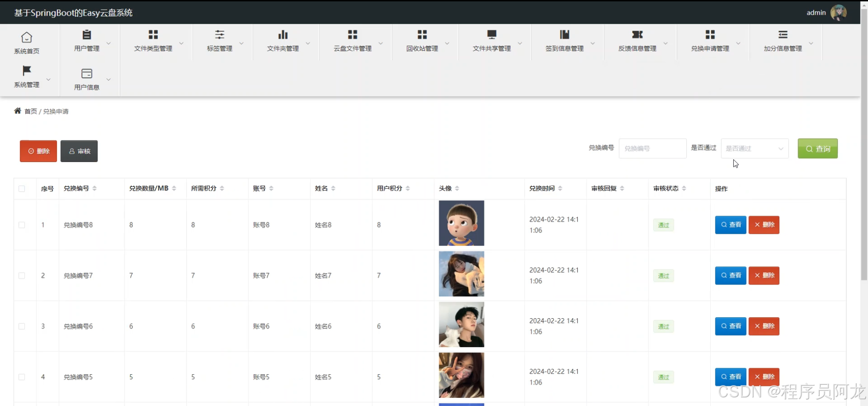Click the 文件共享管理 monitor icon
The image size is (868, 406).
tap(492, 34)
